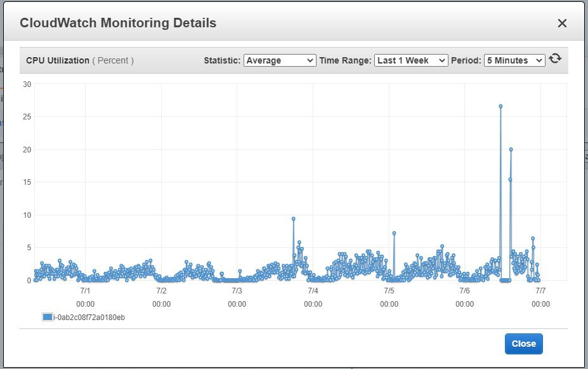Refresh the CPU Utilization graph
588x369 pixels.
[x=555, y=58]
